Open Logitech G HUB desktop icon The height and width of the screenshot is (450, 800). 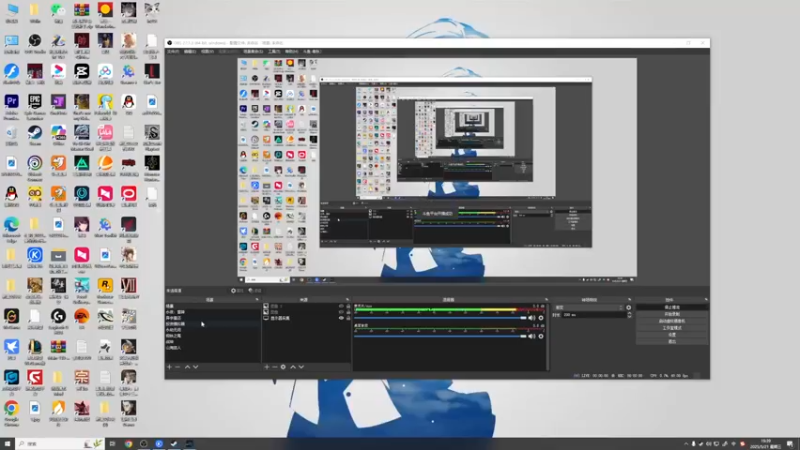58,319
